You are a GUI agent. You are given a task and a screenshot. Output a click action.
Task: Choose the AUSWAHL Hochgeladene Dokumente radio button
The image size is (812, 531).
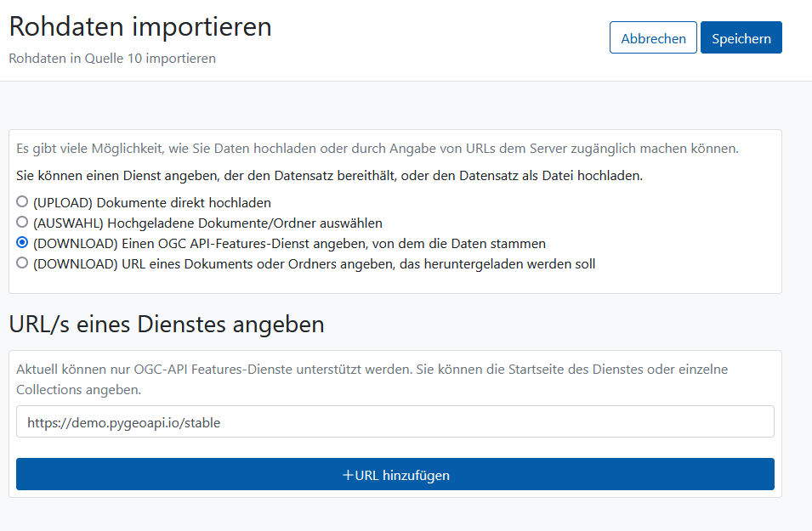click(22, 222)
